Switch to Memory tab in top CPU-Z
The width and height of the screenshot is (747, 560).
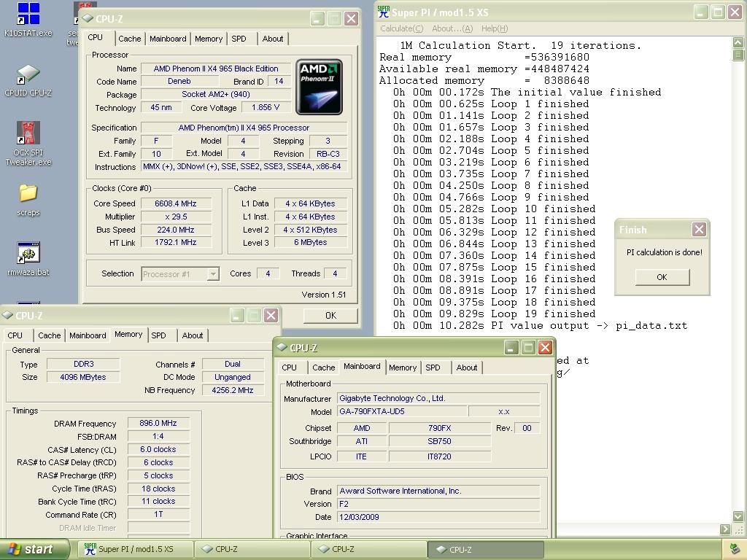209,39
